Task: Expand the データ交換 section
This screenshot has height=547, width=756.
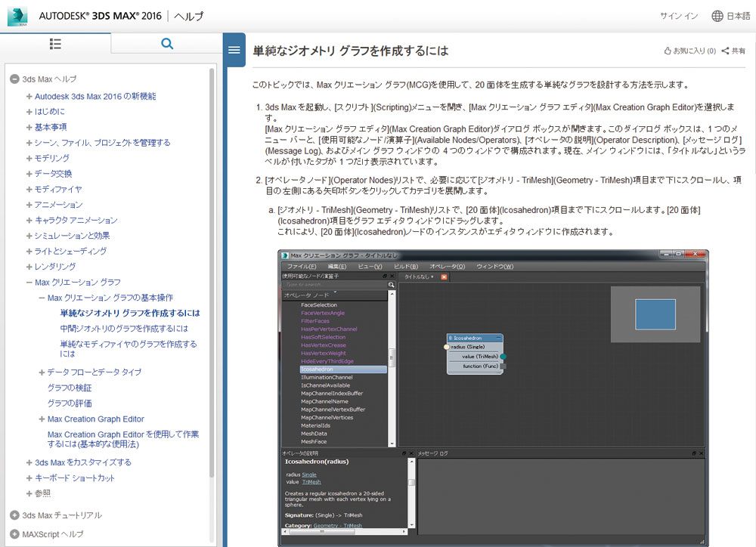Action: coord(29,174)
